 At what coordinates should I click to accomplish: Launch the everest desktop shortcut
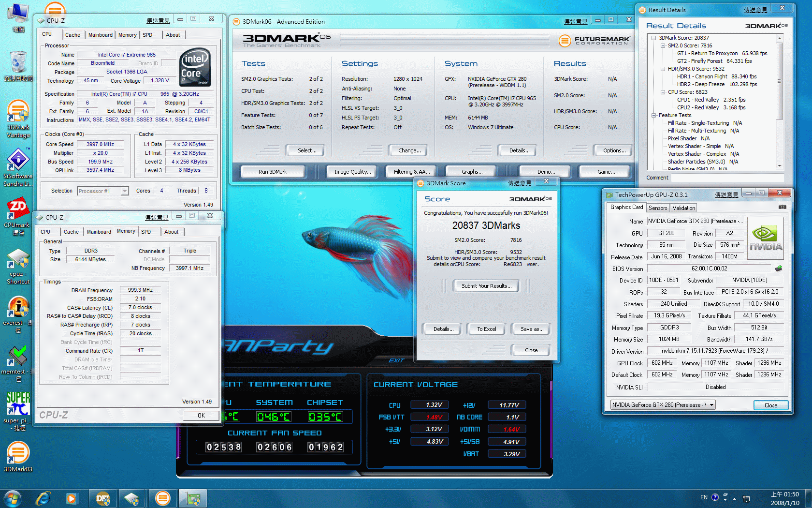tap(18, 314)
